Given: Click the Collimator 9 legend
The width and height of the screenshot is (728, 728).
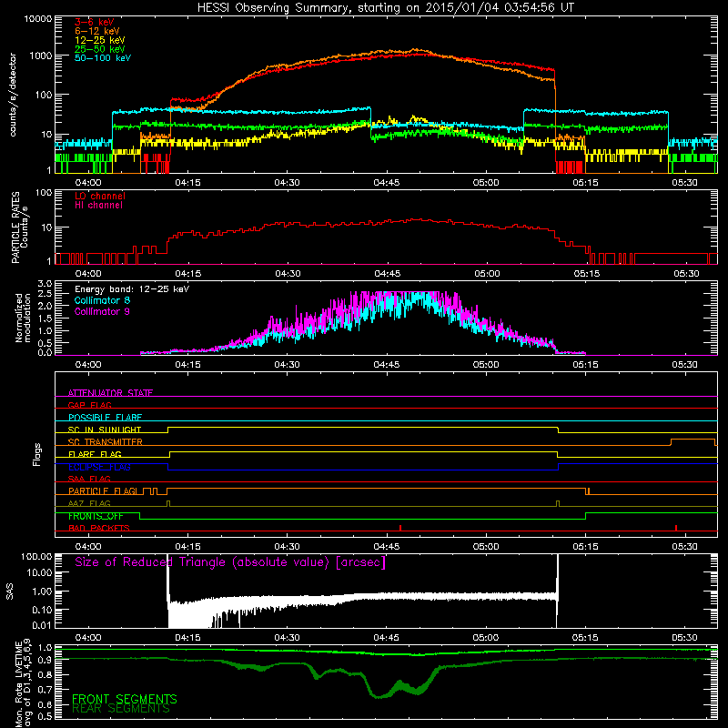Looking at the screenshot, I should pos(102,311).
